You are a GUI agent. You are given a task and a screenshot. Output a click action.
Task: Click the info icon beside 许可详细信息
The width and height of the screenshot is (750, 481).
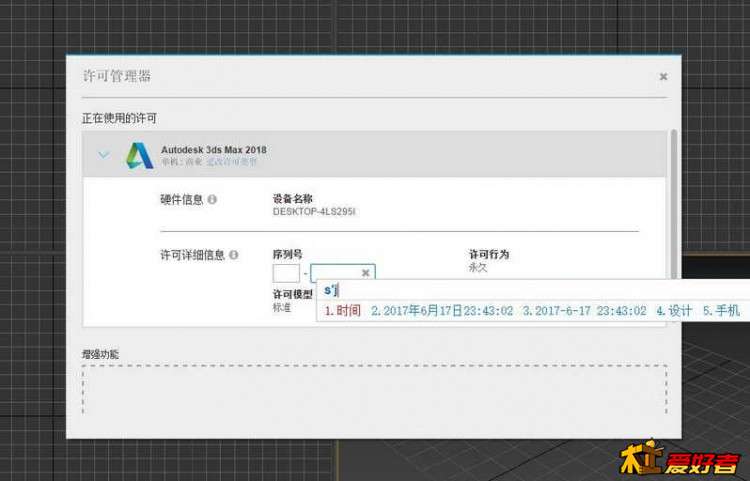[x=233, y=255]
